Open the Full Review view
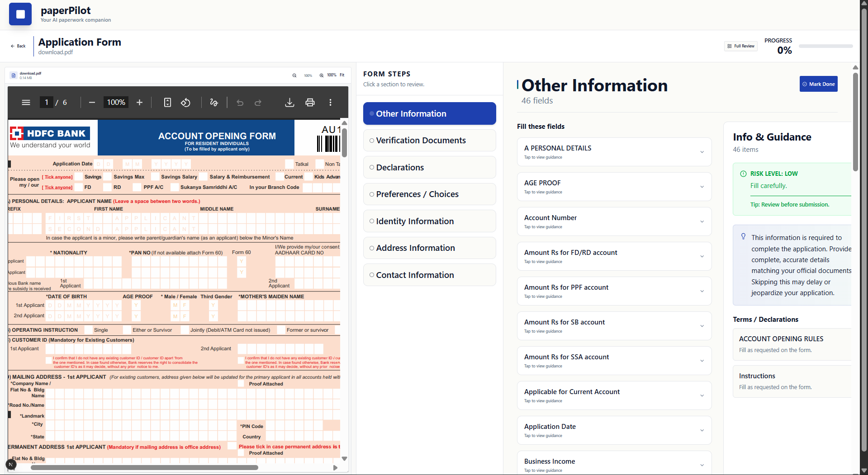 741,46
